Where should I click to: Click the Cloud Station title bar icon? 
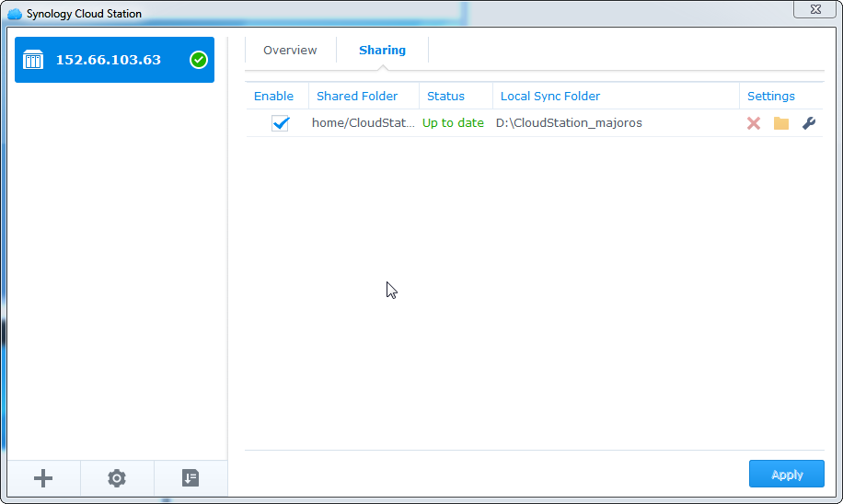tap(15, 14)
